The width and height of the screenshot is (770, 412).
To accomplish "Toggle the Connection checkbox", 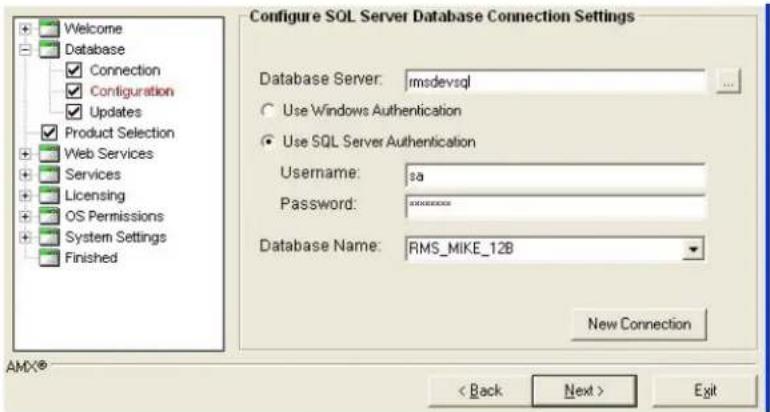I will (x=74, y=70).
